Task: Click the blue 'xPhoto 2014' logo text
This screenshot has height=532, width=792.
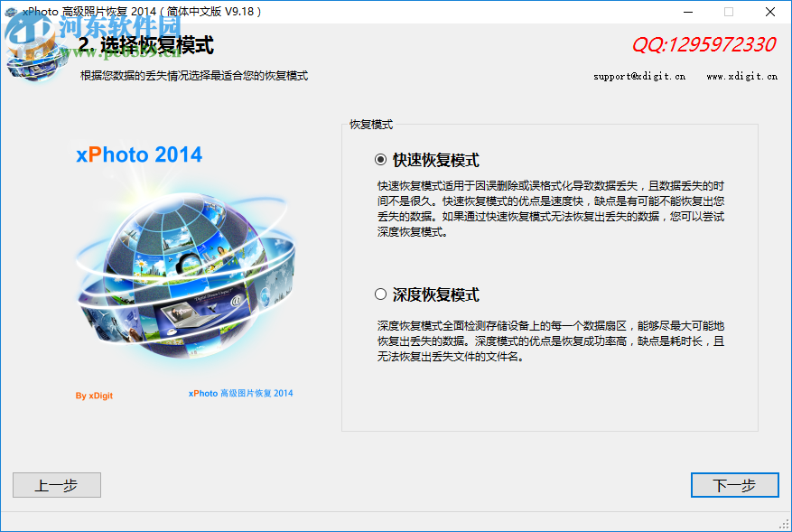Action: (x=139, y=154)
